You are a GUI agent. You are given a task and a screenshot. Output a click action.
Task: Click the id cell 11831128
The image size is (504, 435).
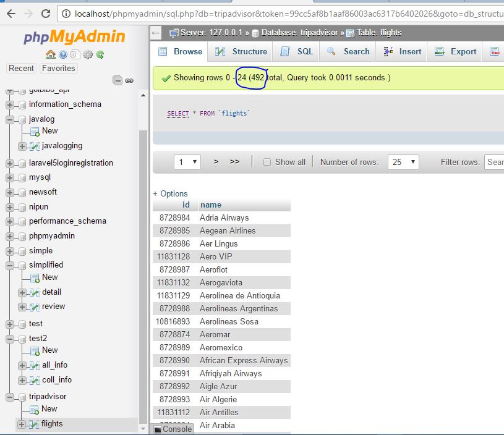pyautogui.click(x=174, y=256)
